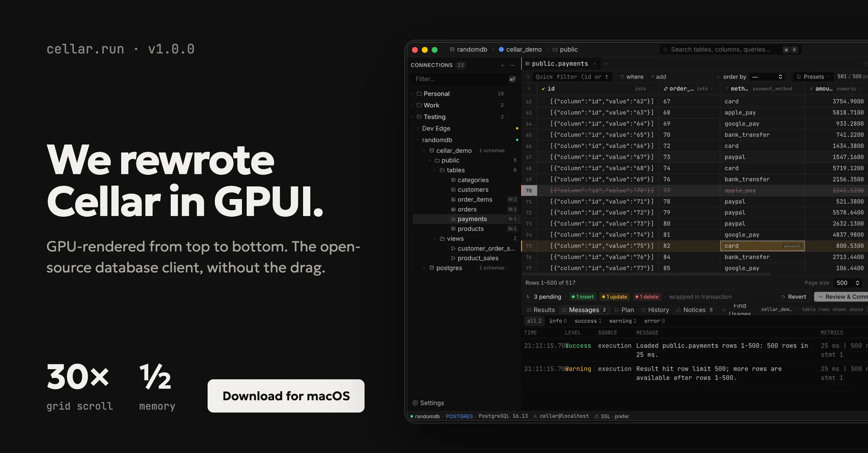Screen dimensions: 868x453
Task: Click the customers table icon
Action: click(453, 190)
